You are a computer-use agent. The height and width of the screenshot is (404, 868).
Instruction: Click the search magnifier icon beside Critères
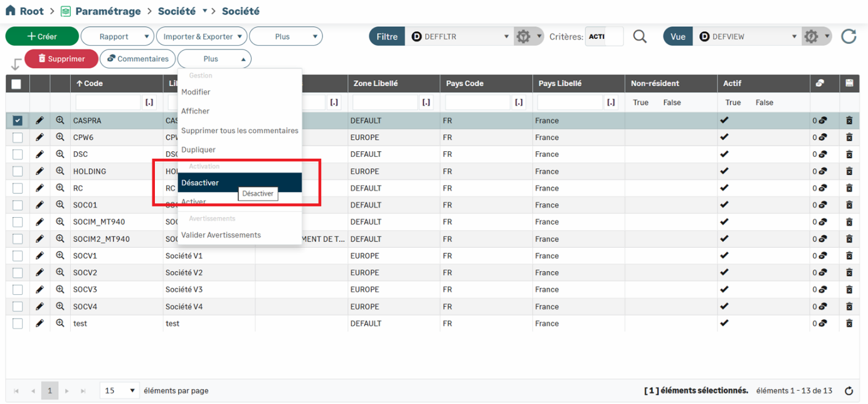[640, 37]
